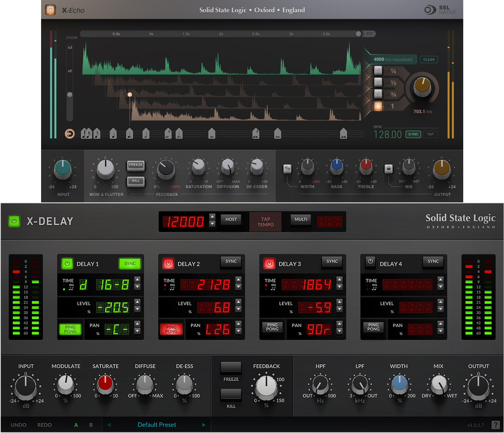Disable Delay 3 with its power toggle

(269, 263)
